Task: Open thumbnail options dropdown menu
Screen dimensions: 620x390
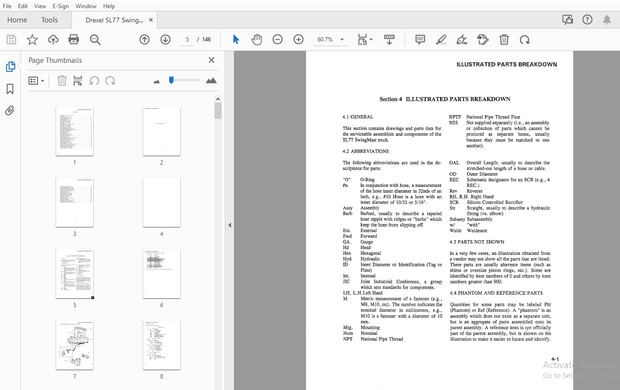Action: 36,81
